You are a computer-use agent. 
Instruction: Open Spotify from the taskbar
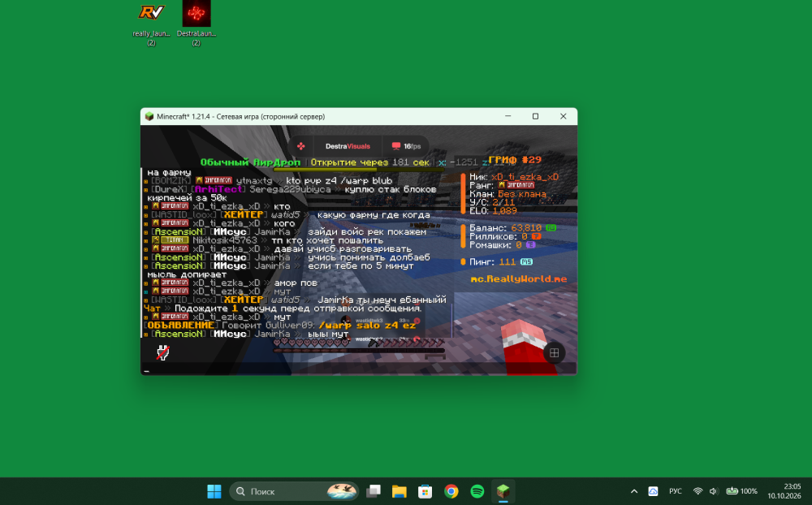click(x=477, y=491)
